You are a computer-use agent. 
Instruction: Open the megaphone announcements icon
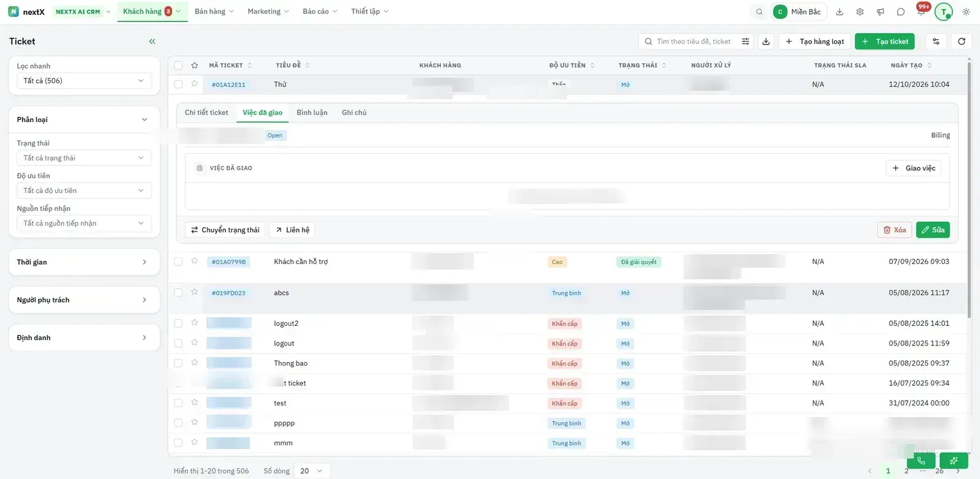(x=880, y=12)
